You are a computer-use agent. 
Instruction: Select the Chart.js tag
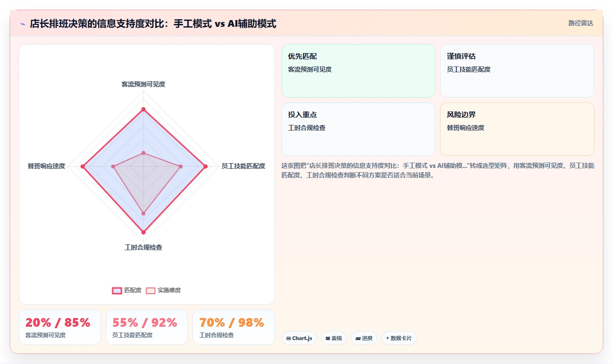tap(299, 338)
